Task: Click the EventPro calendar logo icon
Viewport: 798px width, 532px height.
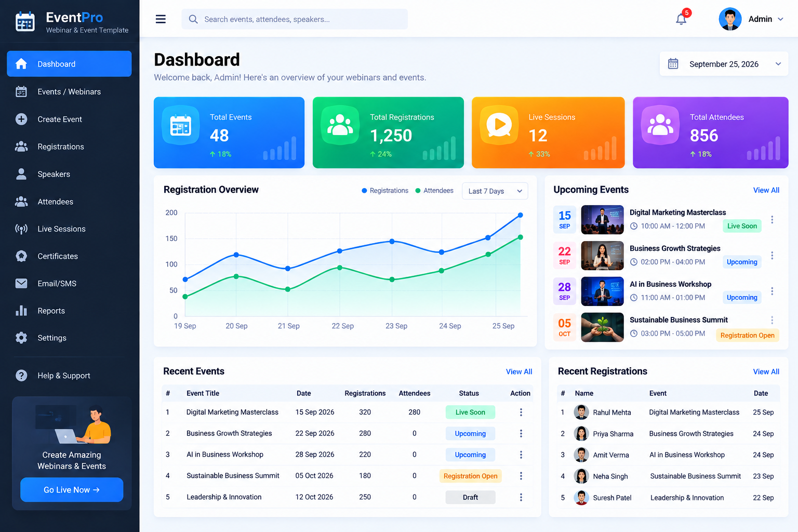Action: coord(25,21)
